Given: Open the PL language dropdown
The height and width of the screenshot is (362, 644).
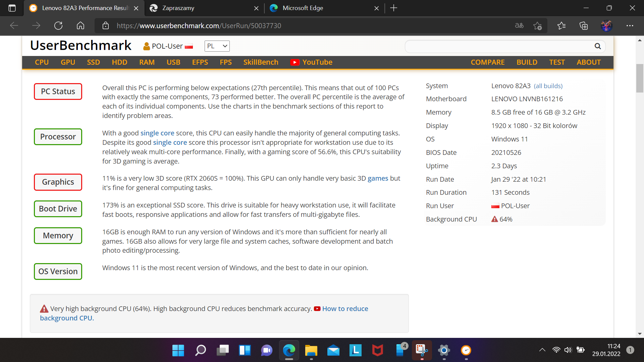Looking at the screenshot, I should (217, 46).
